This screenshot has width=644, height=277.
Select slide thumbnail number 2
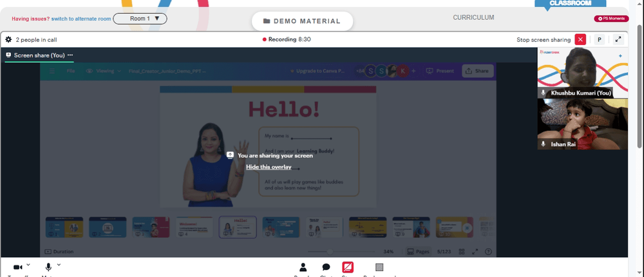click(108, 227)
